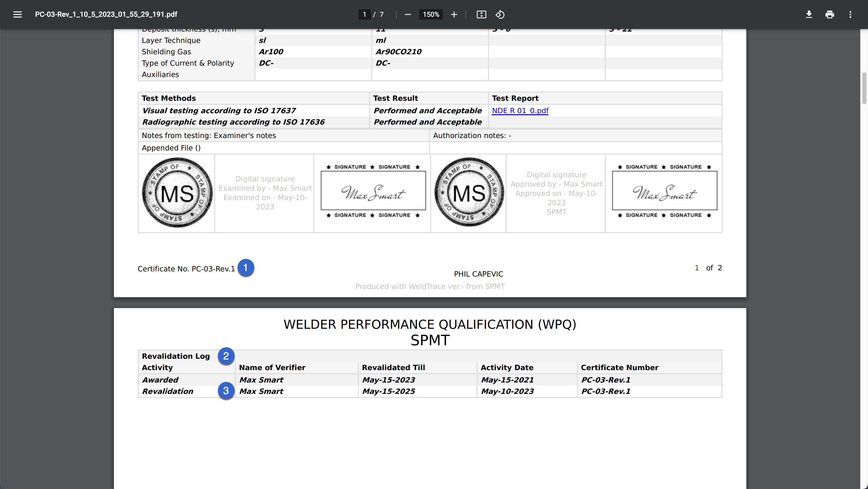Open the more actions three-dot menu

(850, 14)
